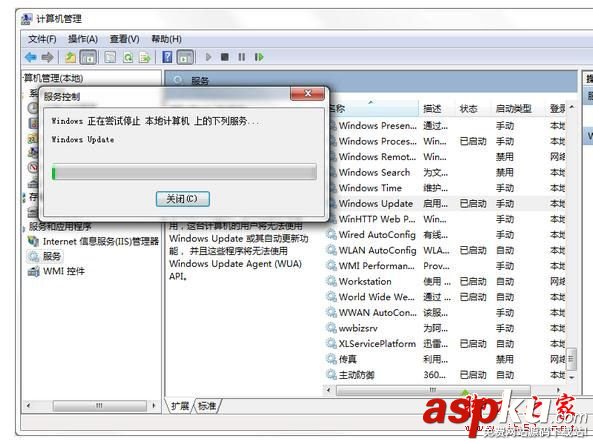This screenshot has width=593, height=444.
Task: Open the 查看(V) menu
Action: click(124, 39)
